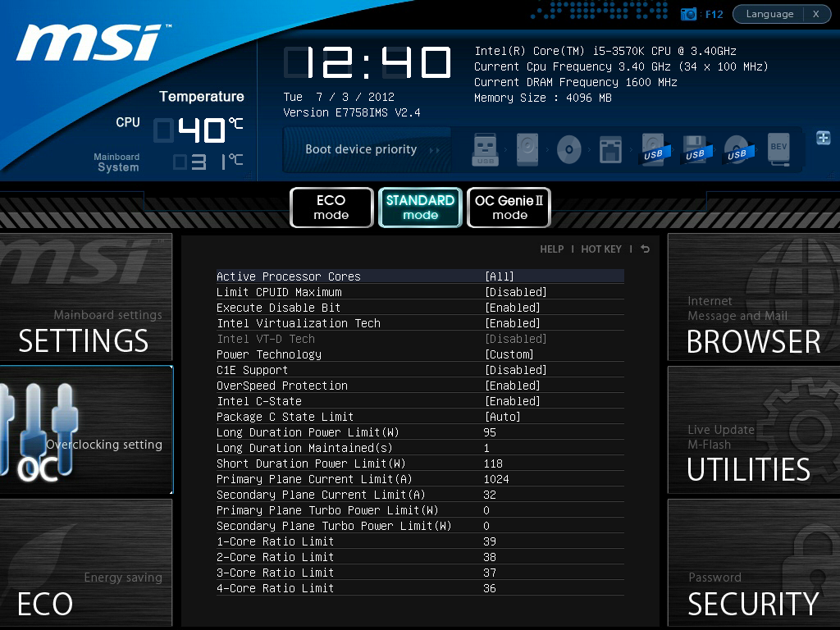Select the USB key boot device icon
Viewport: 840px width, 630px height.
click(x=486, y=149)
